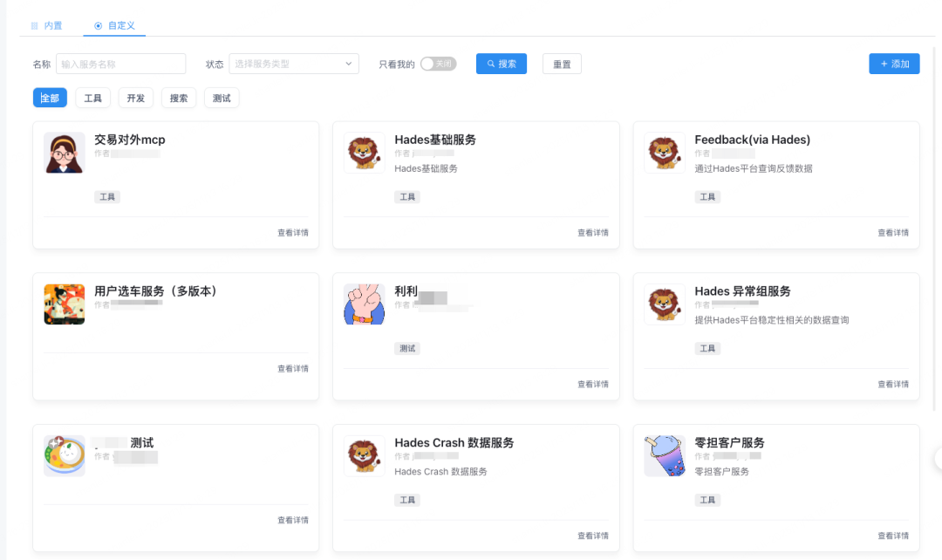Click the Feedback(via Hades) lion avatar
Viewport: 942px width, 560px height.
point(665,152)
